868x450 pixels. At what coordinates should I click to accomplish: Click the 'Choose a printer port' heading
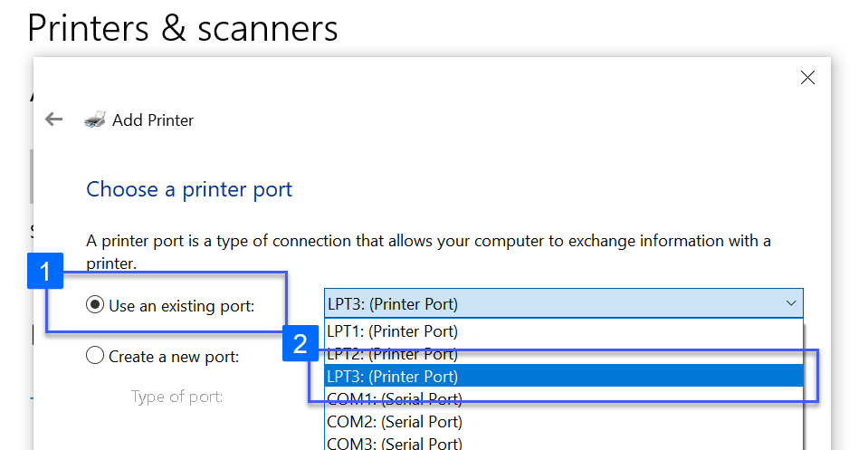pos(189,190)
